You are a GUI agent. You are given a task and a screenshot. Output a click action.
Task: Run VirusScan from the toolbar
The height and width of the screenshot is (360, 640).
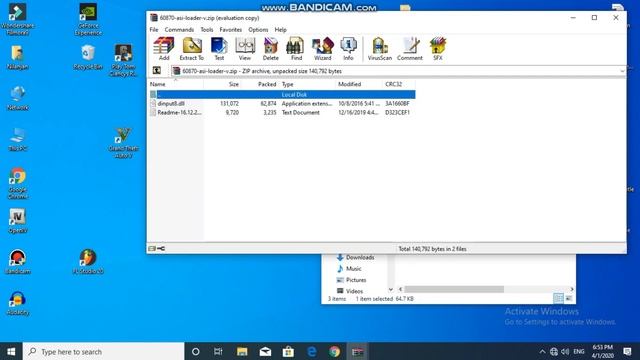pyautogui.click(x=380, y=49)
